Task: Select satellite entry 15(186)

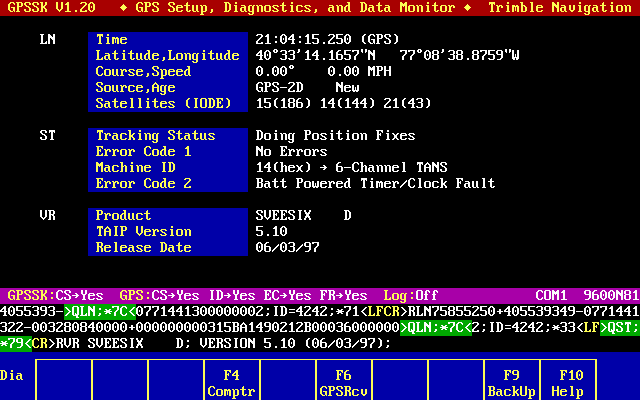Action: coord(283,104)
